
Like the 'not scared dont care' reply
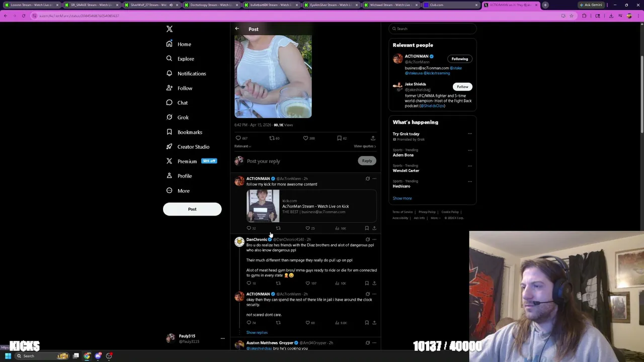point(310,323)
